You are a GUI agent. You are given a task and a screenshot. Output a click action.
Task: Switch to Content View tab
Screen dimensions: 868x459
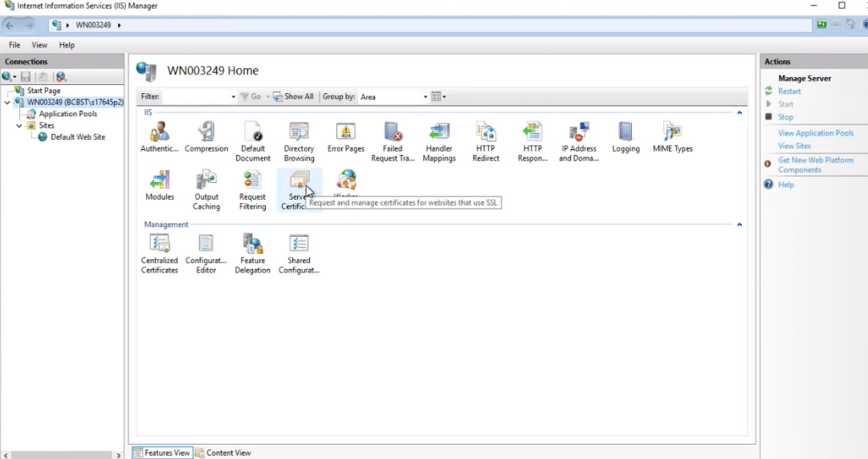click(x=223, y=453)
